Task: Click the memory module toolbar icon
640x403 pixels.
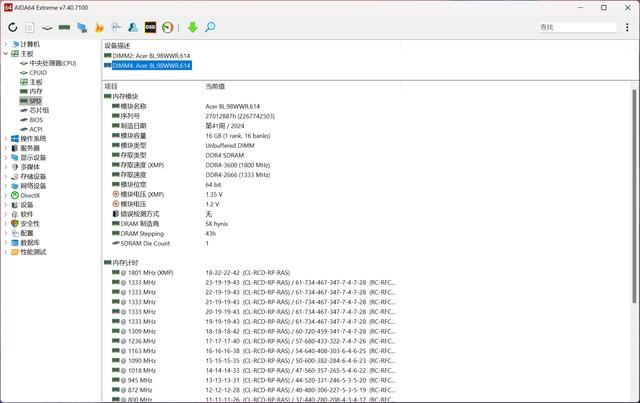Action: 64,28
